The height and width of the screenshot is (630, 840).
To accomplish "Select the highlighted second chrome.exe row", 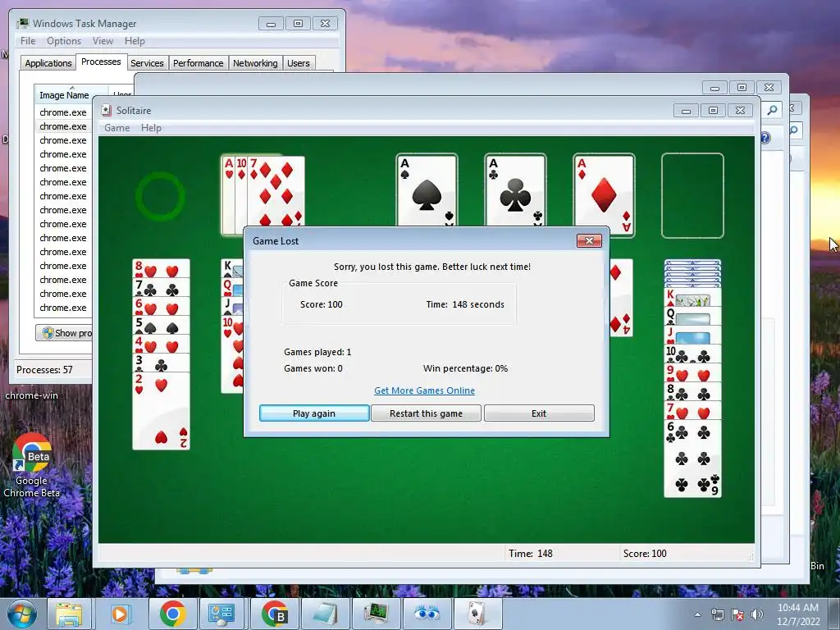I will 63,126.
